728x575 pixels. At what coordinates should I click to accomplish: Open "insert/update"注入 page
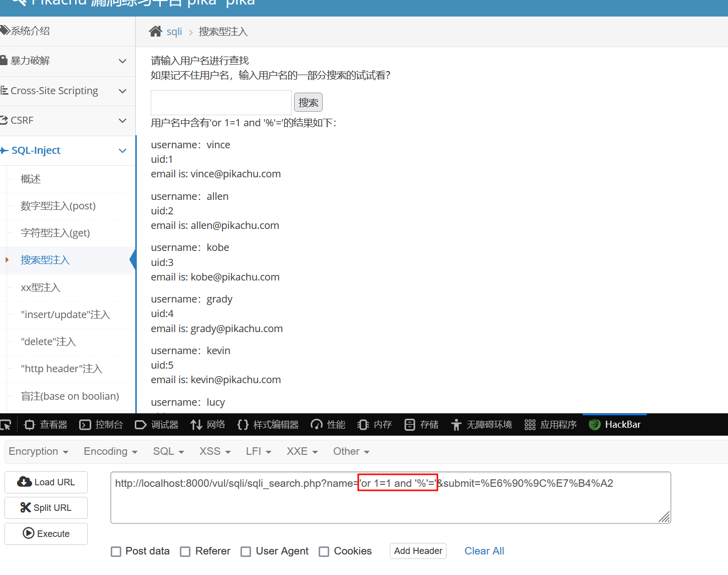tap(65, 315)
